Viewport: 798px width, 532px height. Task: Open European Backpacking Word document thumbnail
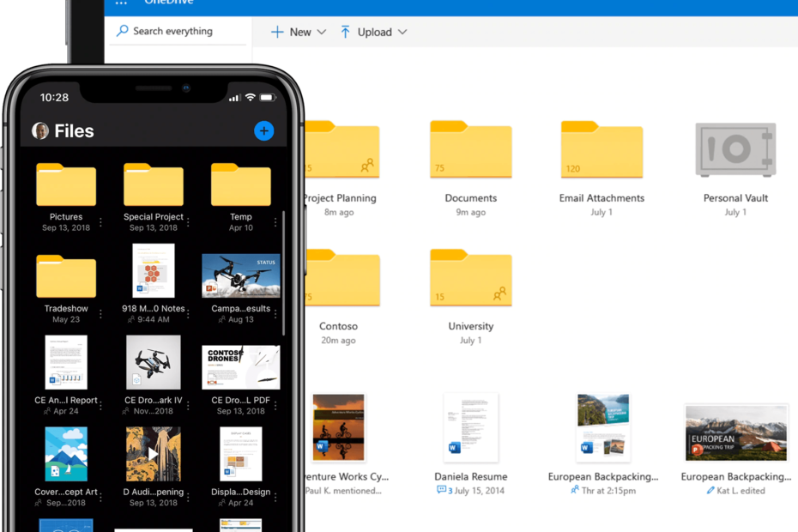click(603, 427)
